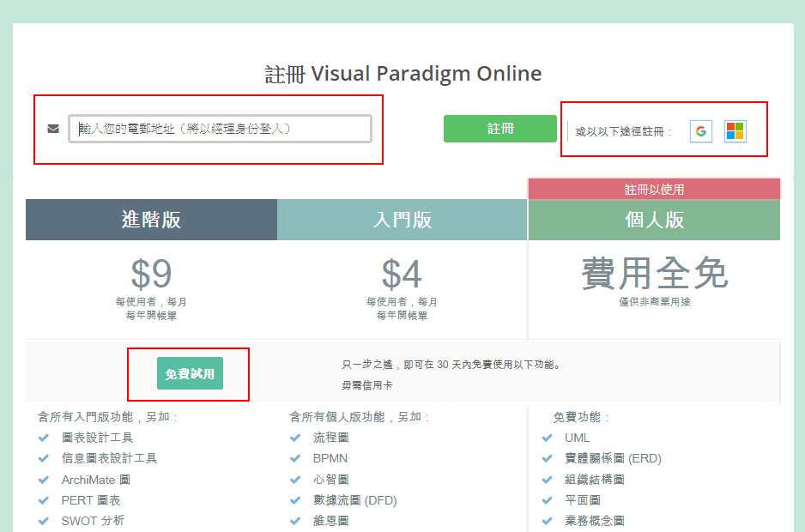
Task: Click checkmark next to BPMN
Action: click(x=295, y=458)
